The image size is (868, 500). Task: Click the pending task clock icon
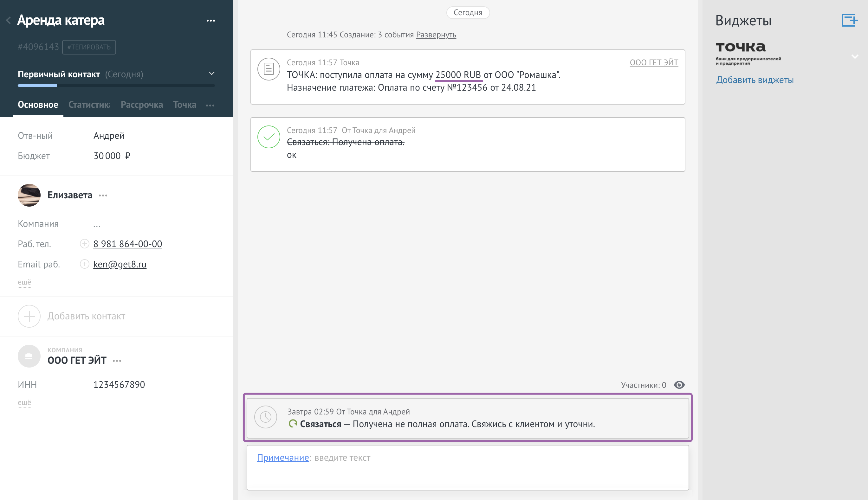(x=266, y=417)
